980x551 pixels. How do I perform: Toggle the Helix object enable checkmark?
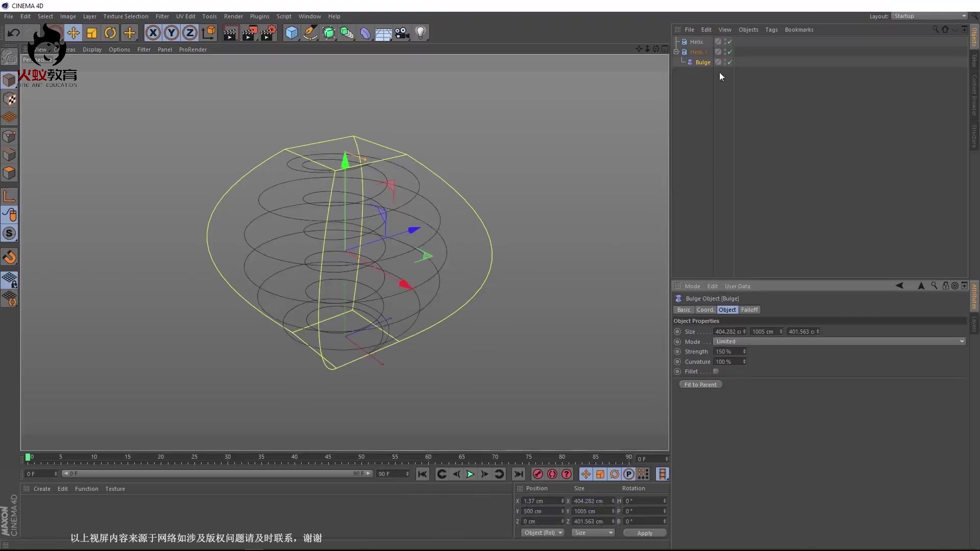729,42
